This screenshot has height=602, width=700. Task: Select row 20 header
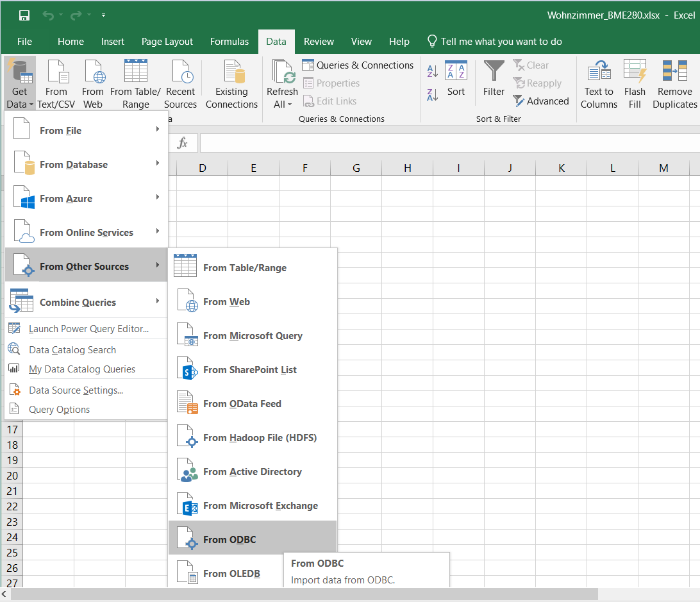[12, 476]
